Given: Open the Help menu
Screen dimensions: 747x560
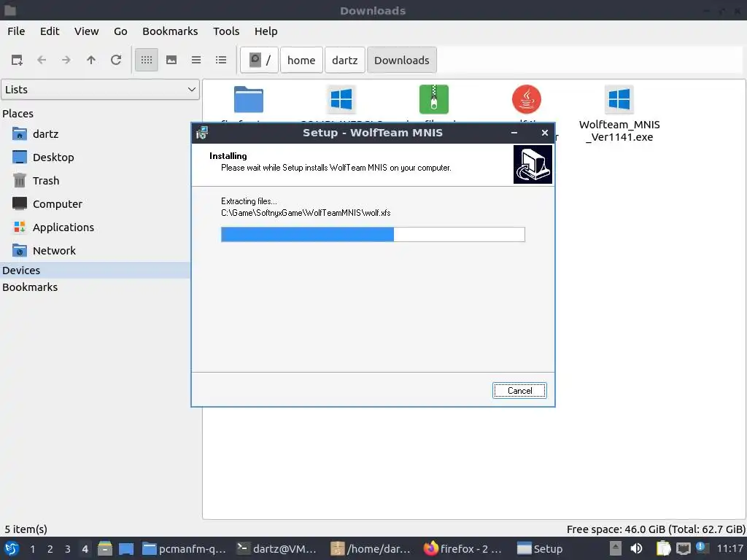Looking at the screenshot, I should pos(266,31).
